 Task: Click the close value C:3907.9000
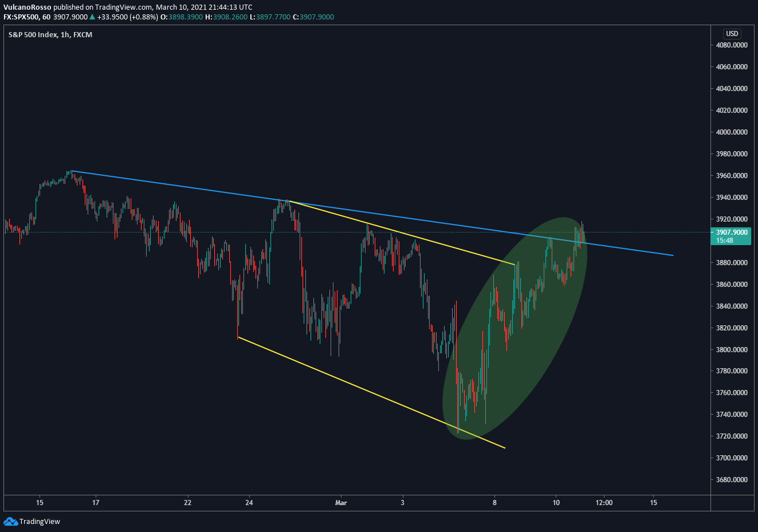(x=313, y=17)
